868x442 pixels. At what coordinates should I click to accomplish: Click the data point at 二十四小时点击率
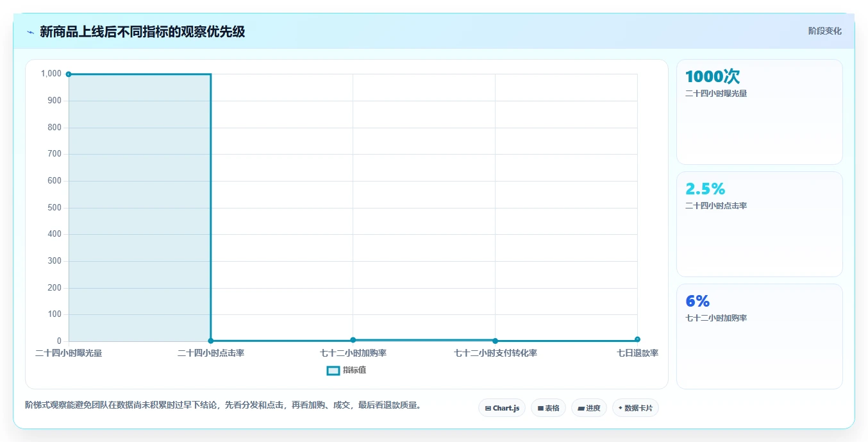tap(211, 341)
